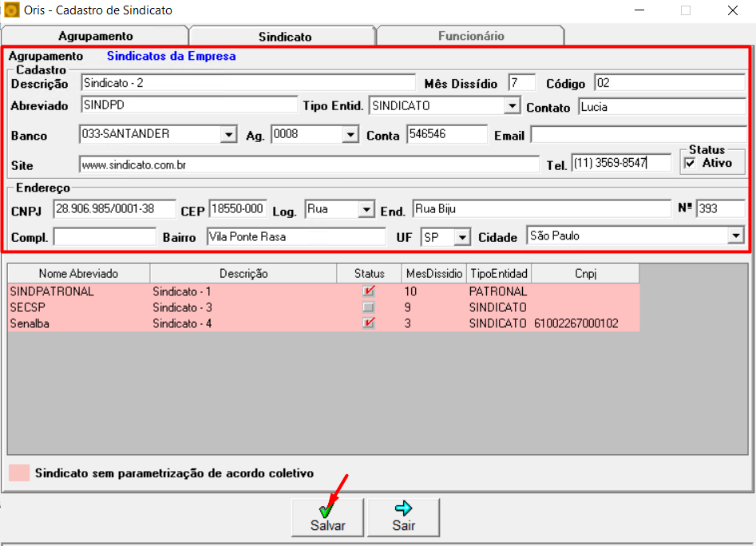
Task: Click the Bairro field 'Vila Ponte Rasa'
Action: pyautogui.click(x=296, y=236)
